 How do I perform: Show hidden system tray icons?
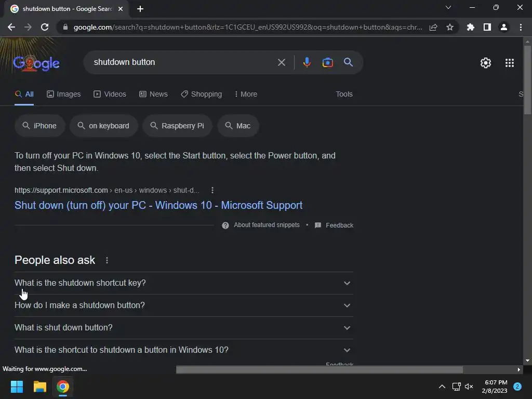(442, 387)
